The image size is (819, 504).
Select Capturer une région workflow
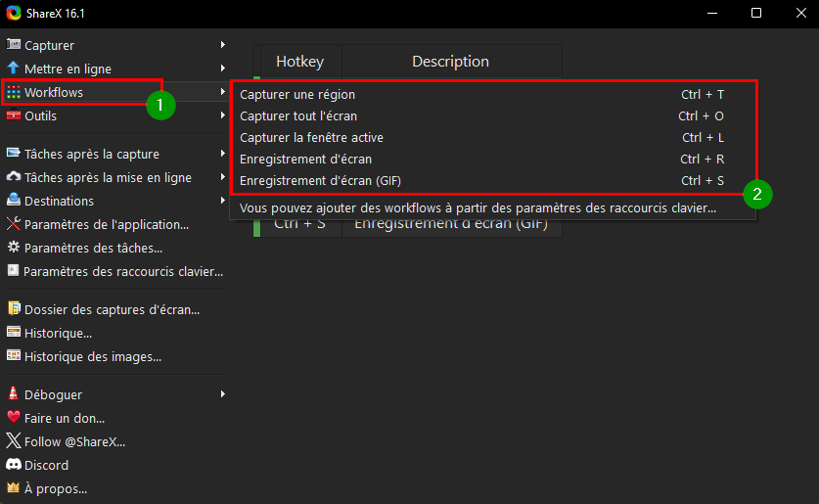pos(492,95)
